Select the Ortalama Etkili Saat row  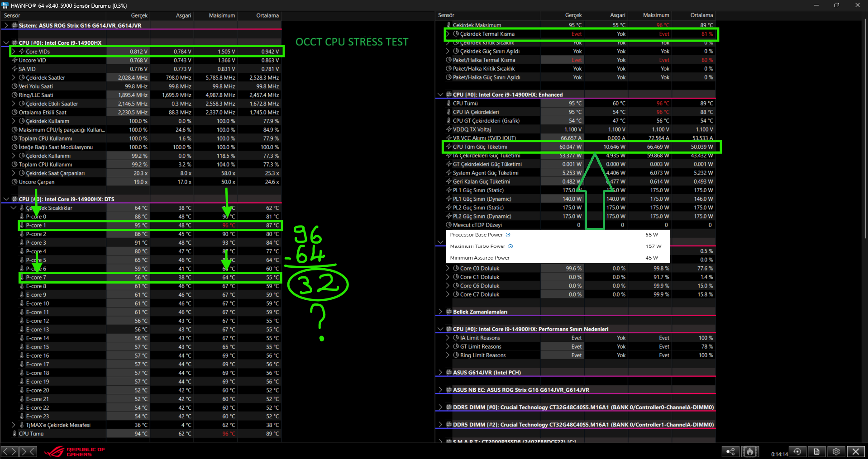click(x=141, y=113)
